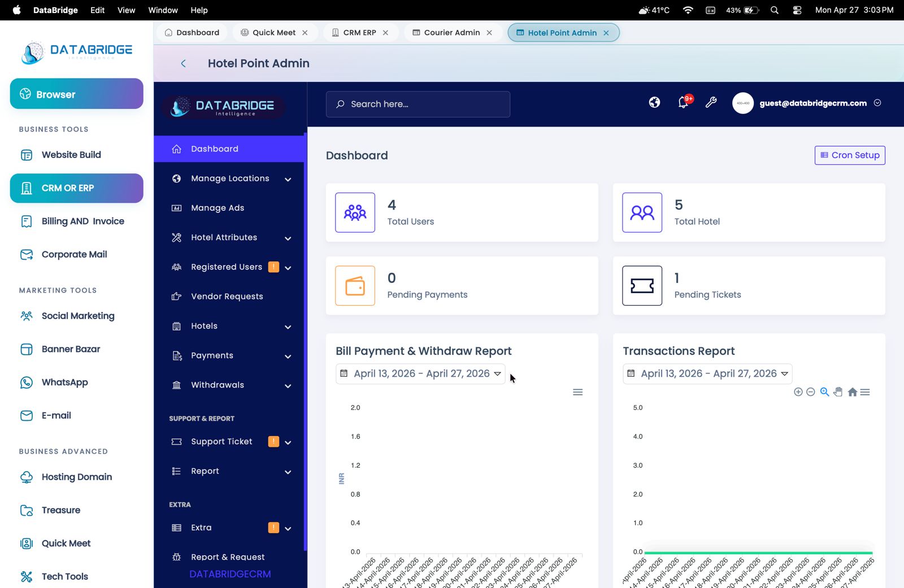This screenshot has width=904, height=588.
Task: Open Tech Tools
Action: tap(76, 577)
